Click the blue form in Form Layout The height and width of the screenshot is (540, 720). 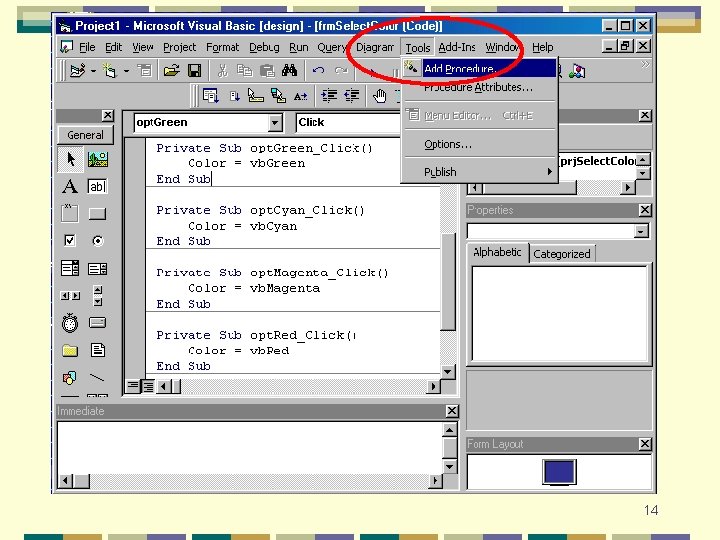click(559, 472)
